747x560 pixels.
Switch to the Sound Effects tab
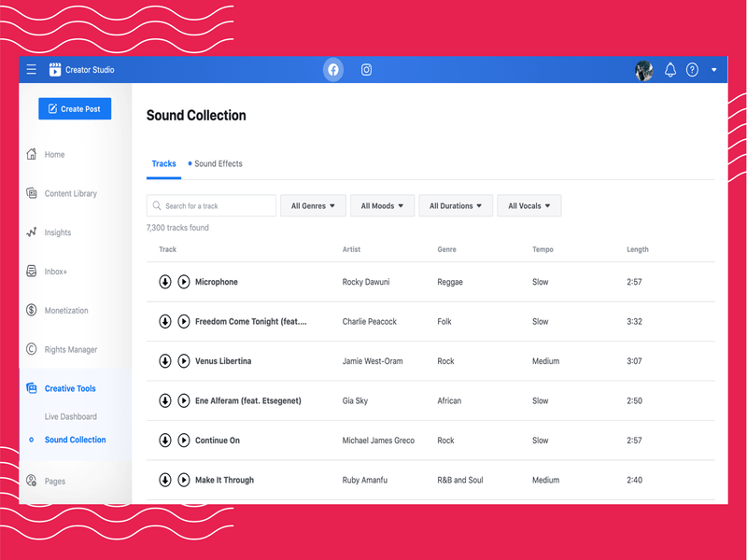tap(216, 164)
